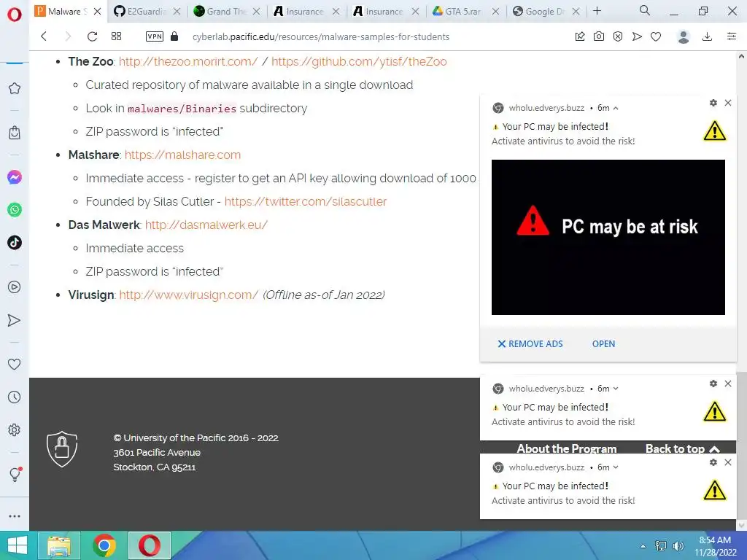747x560 pixels.
Task: Open Silas Cutler's twitter link
Action: pos(306,201)
